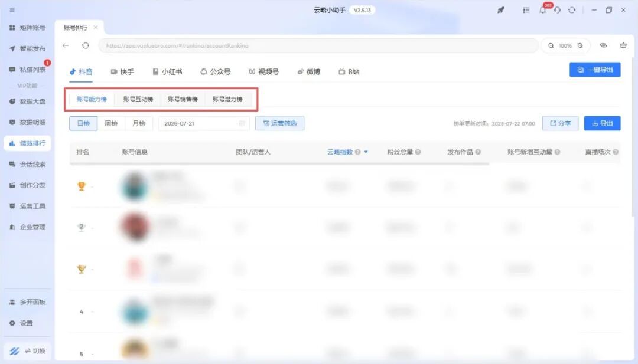Open the task list icon in the title bar
Image resolution: width=638 pixels, height=364 pixels.
click(526, 10)
